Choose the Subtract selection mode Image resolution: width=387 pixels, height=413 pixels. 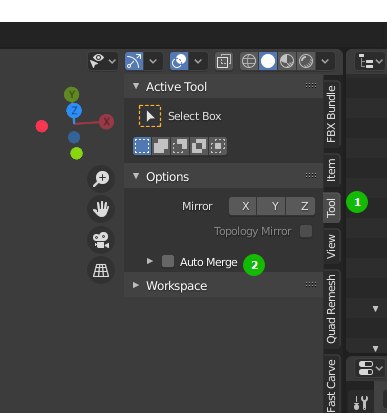point(180,146)
